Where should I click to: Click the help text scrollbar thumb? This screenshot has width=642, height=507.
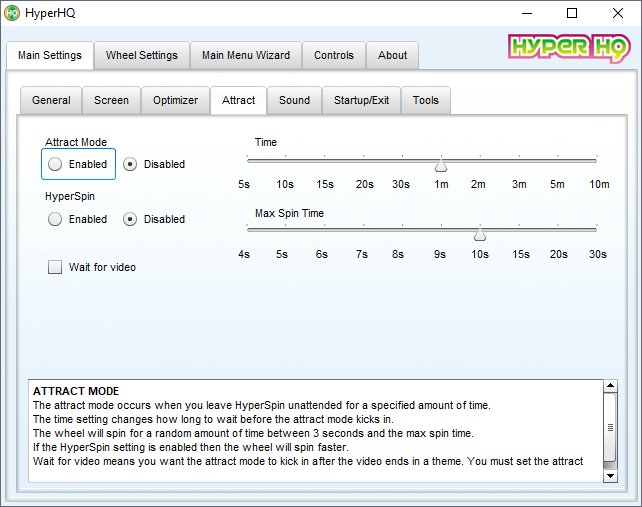(x=610, y=427)
